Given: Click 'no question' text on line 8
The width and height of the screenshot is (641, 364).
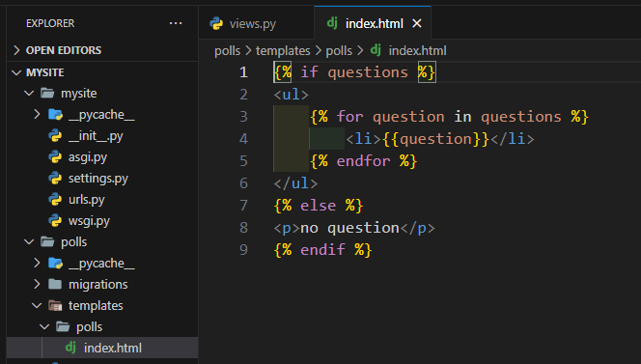Looking at the screenshot, I should point(349,228).
